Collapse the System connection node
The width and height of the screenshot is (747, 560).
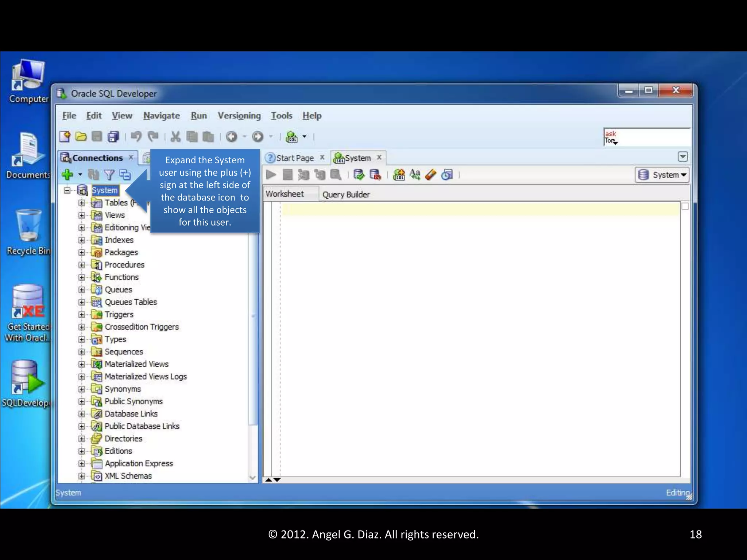[x=67, y=190]
